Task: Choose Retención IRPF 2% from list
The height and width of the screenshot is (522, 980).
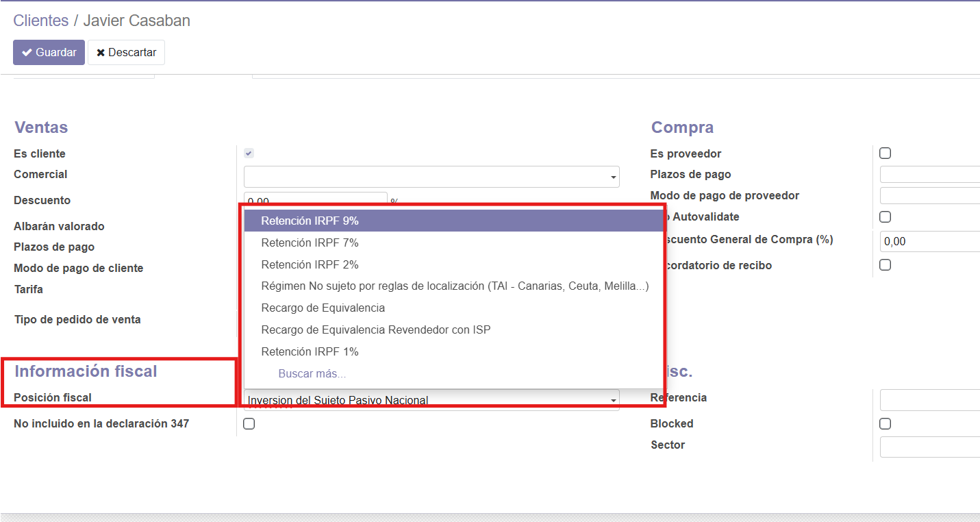Action: click(x=310, y=264)
